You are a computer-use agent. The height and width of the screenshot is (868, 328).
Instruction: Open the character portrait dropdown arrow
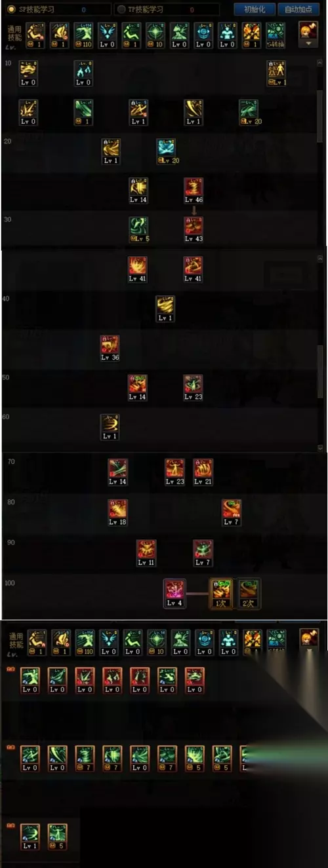coord(308,43)
